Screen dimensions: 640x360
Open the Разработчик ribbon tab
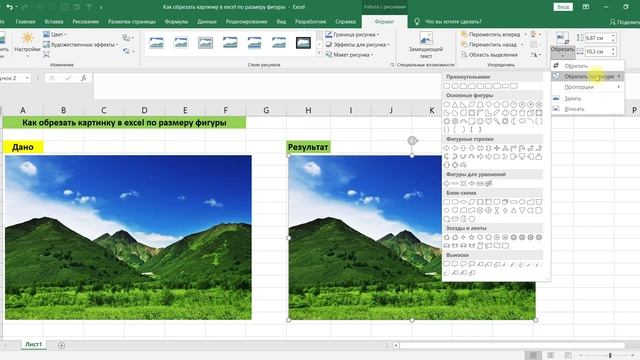[311, 22]
